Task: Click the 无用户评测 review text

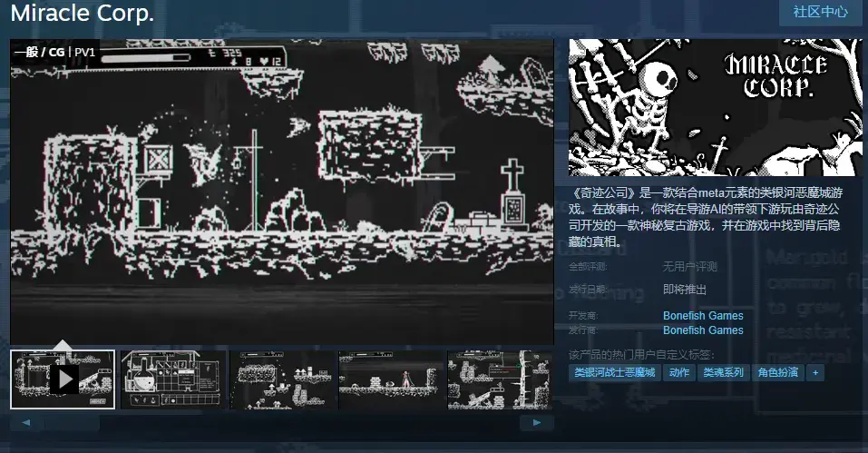Action: (x=689, y=267)
